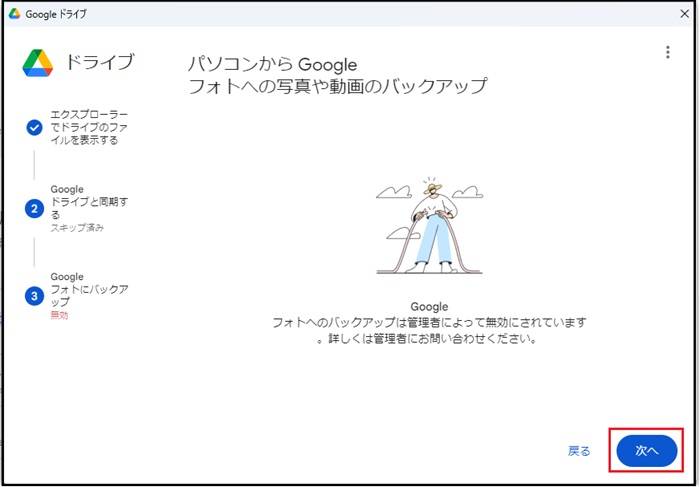The image size is (700, 487).
Task: Click the admin-disabled backup message text
Action: 430,330
